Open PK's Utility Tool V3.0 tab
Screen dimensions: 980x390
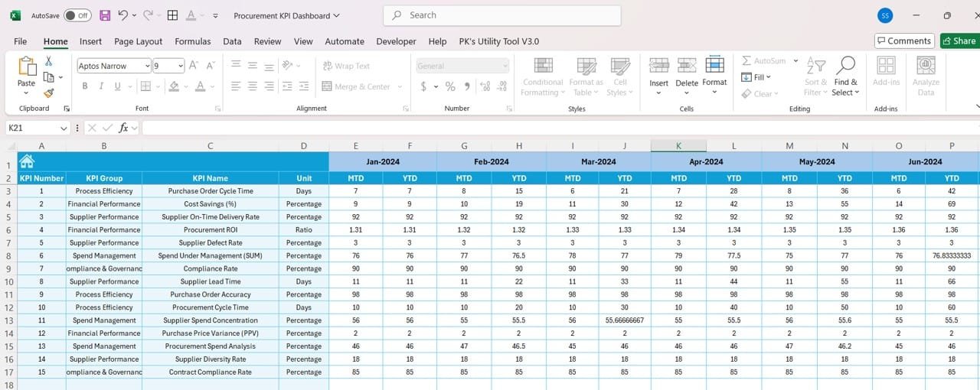pyautogui.click(x=498, y=41)
